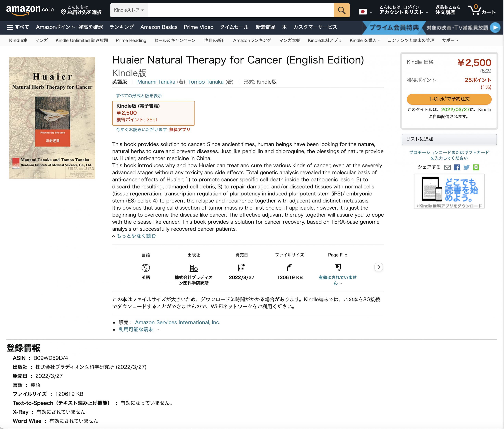
Task: Open the Japan flag language dropdown
Action: point(365,12)
